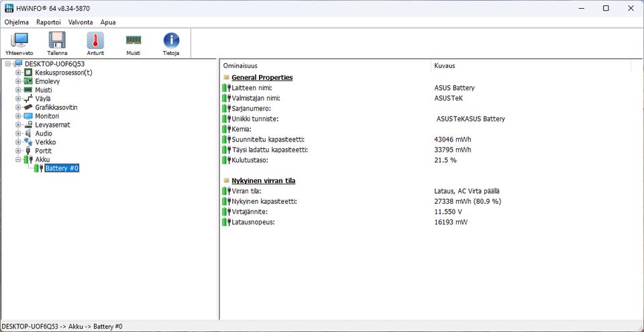Click the RAM icon next to Muisti tree node
Viewport: 644px width, 332px height.
point(28,90)
